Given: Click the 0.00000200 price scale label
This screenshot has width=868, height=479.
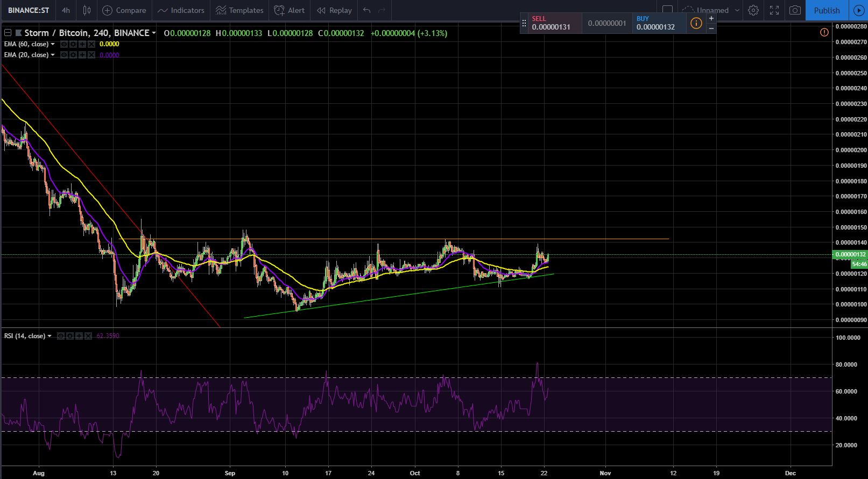Looking at the screenshot, I should point(851,150).
